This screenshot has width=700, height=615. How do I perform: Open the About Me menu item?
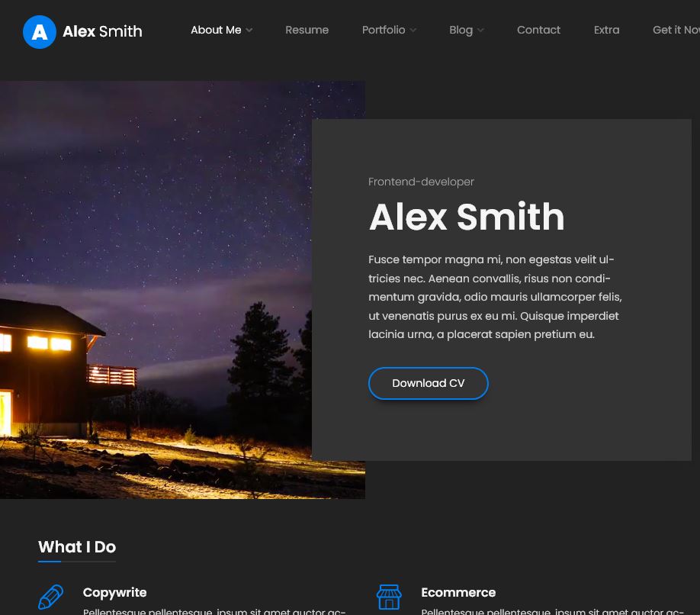tap(216, 30)
